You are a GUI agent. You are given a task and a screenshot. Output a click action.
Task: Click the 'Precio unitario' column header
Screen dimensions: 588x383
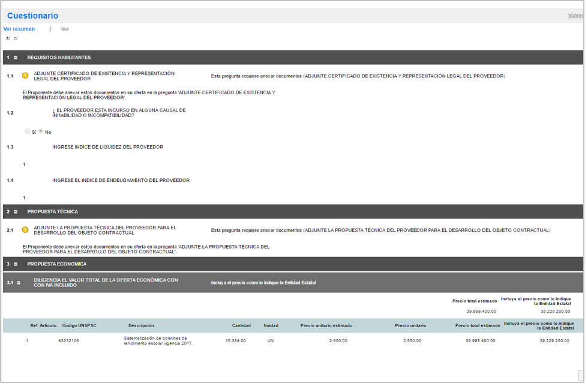[410, 325]
